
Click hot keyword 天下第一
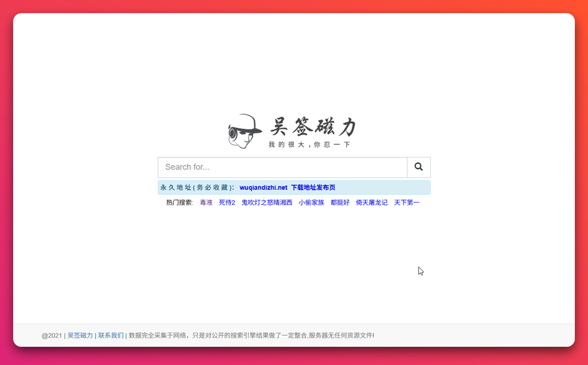tap(407, 202)
